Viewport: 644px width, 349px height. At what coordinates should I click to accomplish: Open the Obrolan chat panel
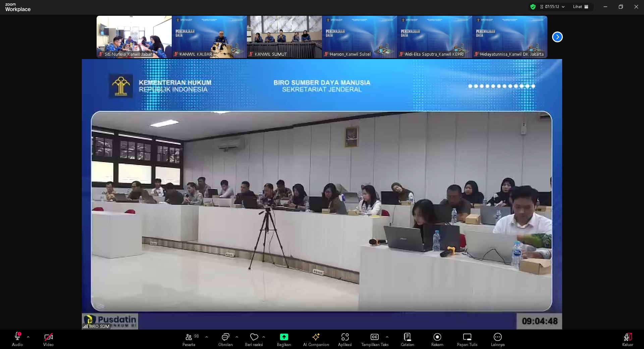click(x=225, y=339)
